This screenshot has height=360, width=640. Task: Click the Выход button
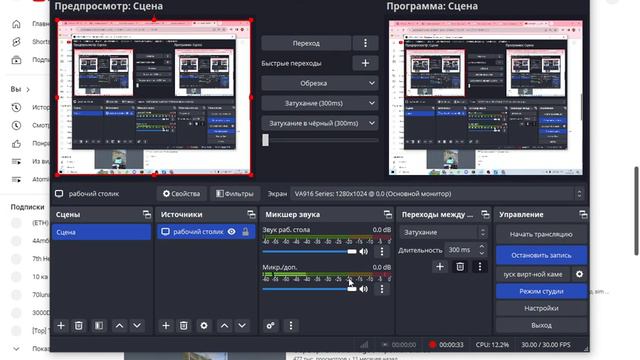[541, 325]
